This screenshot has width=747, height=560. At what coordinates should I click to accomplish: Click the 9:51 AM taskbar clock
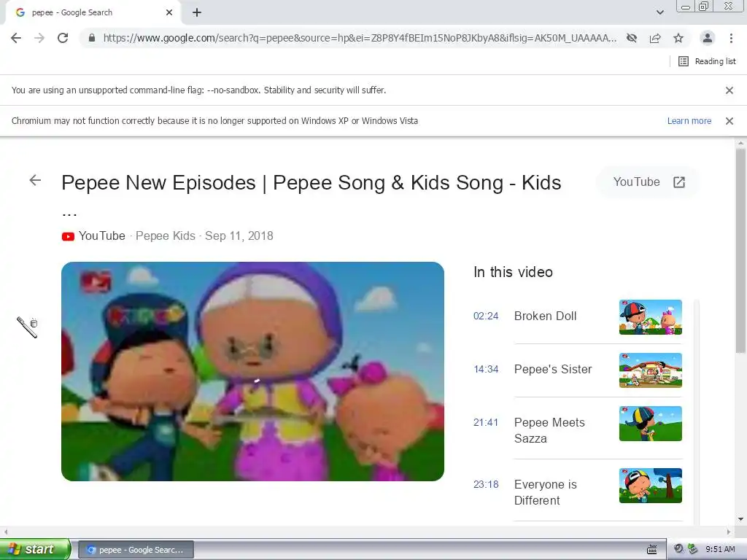[720, 549]
